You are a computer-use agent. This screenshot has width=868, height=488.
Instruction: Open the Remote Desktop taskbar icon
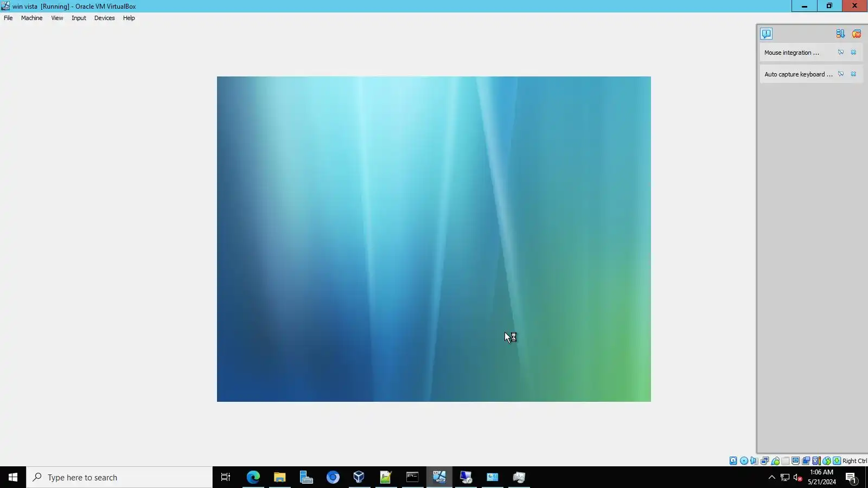(x=465, y=477)
